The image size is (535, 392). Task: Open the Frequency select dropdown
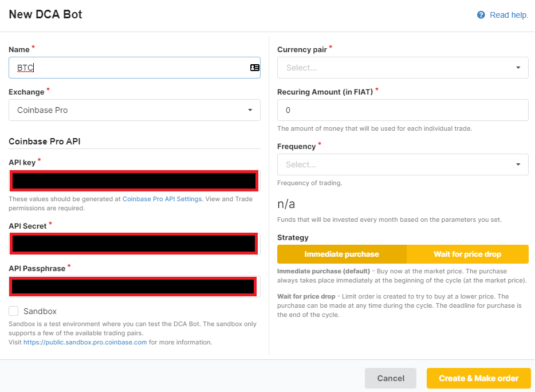(x=403, y=164)
